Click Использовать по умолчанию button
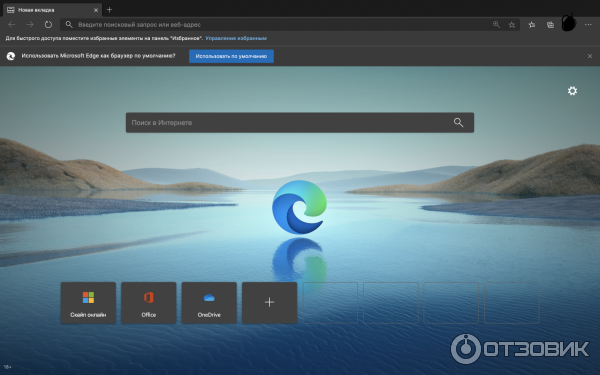600x375 pixels. coord(231,56)
